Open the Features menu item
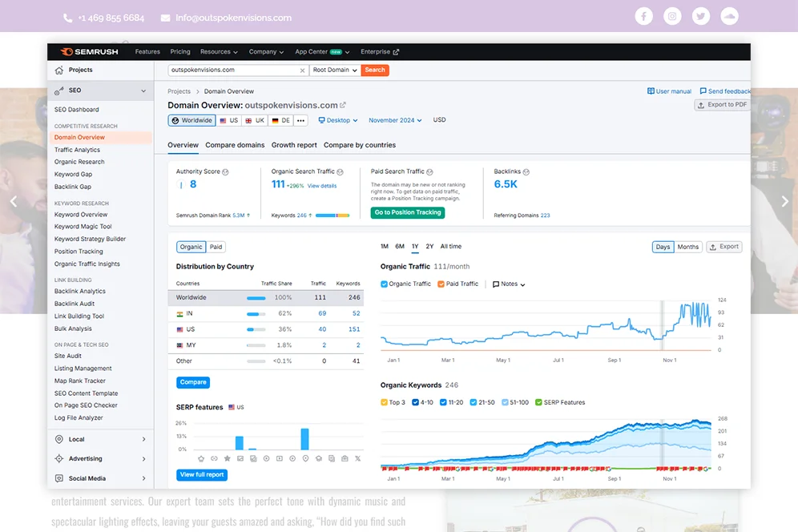This screenshot has height=532, width=798. coord(147,52)
